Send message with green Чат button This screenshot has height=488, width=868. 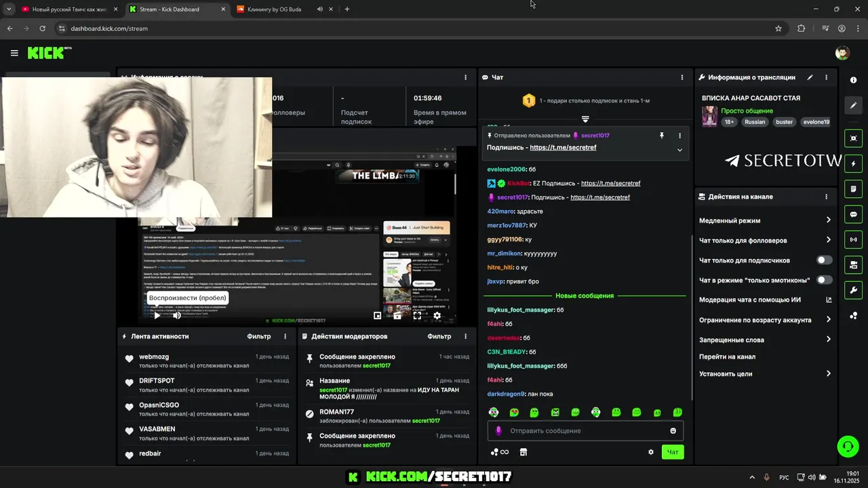pos(673,452)
